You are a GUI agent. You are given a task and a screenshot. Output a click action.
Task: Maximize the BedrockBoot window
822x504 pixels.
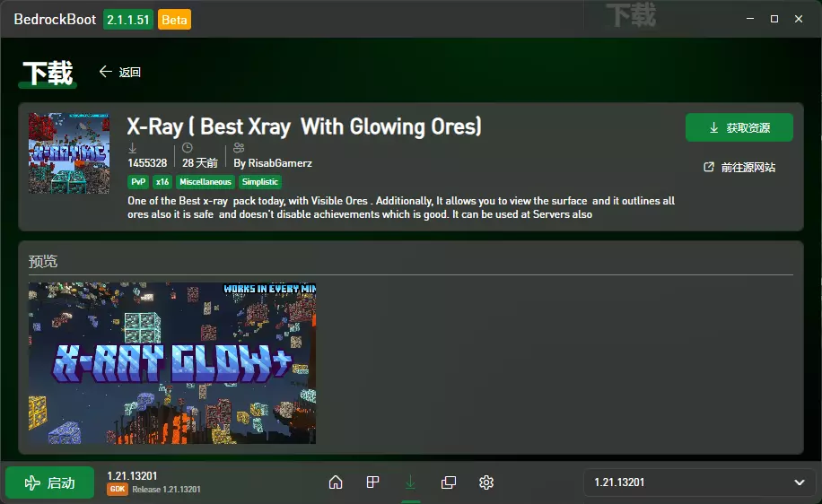coord(774,19)
